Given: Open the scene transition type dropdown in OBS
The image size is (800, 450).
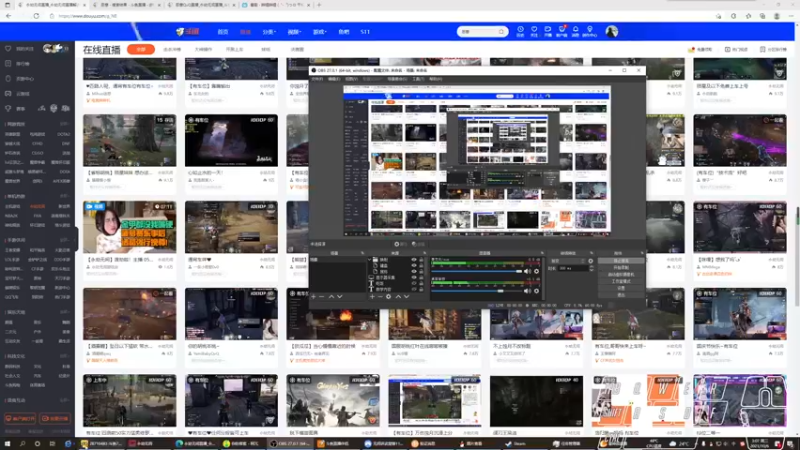Looking at the screenshot, I should pyautogui.click(x=568, y=261).
